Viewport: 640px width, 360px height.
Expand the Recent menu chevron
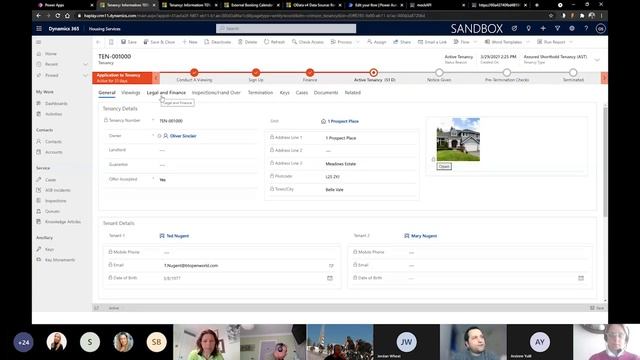click(x=85, y=64)
